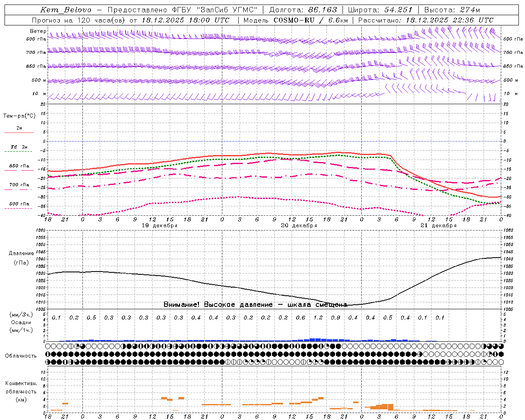This screenshot has height=420, width=525.
Task: Click the precipitation value '0.9'
Action: point(336,318)
